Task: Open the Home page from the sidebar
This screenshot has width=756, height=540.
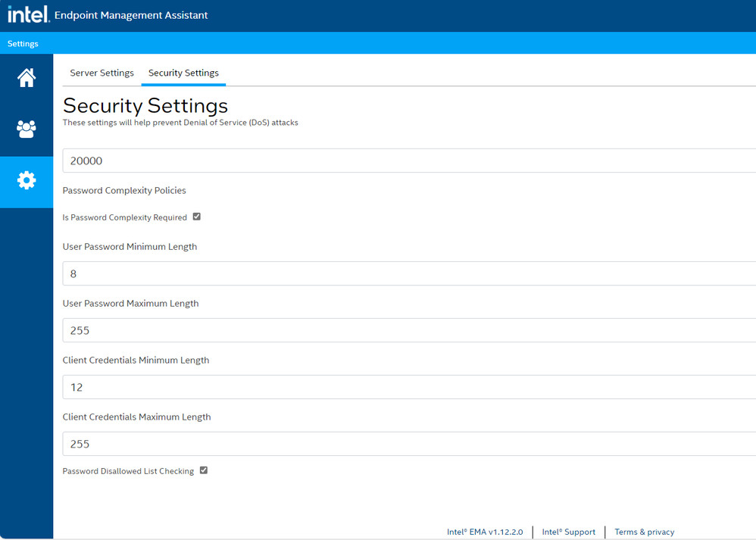Action: (x=27, y=78)
